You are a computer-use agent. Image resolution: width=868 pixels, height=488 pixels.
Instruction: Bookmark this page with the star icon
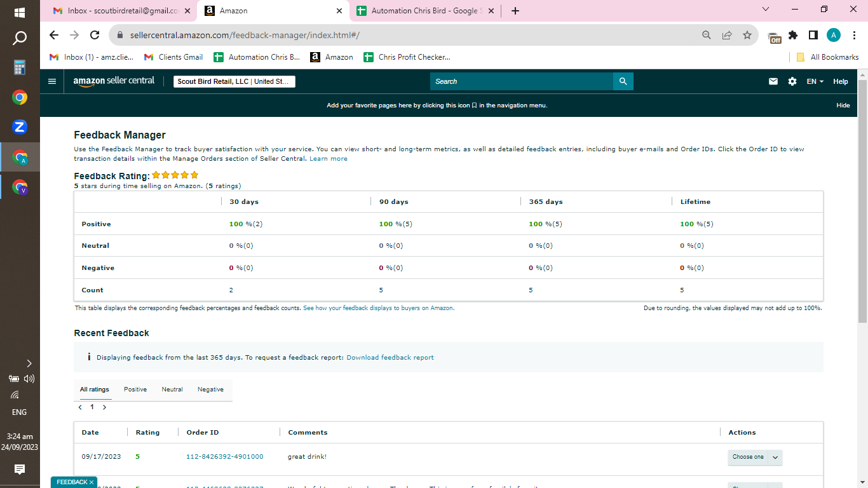click(747, 35)
